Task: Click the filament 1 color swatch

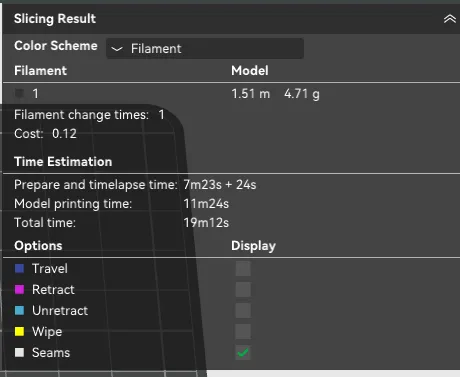Action: point(20,94)
